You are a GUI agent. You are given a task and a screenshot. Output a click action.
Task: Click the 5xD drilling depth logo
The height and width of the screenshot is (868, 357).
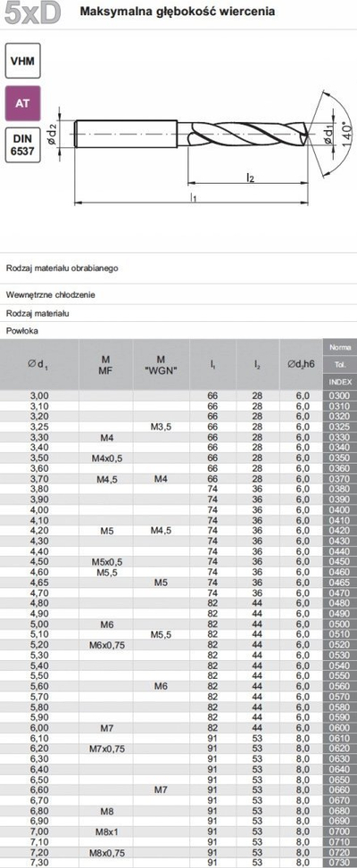pyautogui.click(x=31, y=14)
